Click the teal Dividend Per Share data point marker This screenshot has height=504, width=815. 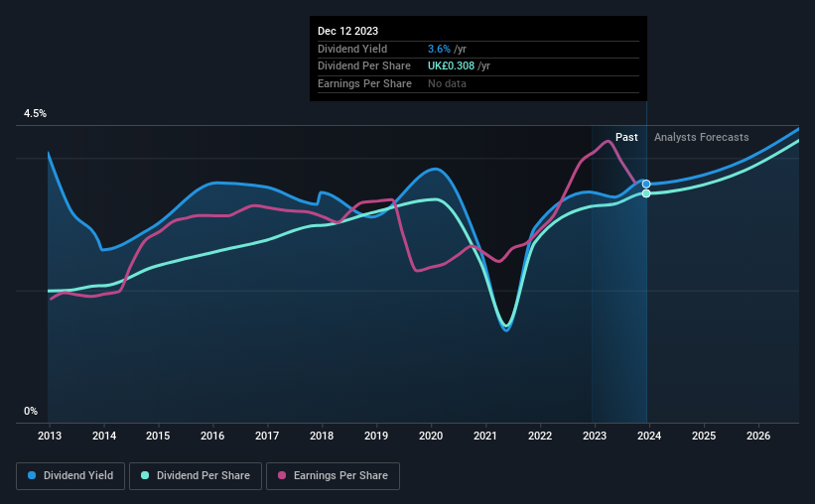pos(646,193)
